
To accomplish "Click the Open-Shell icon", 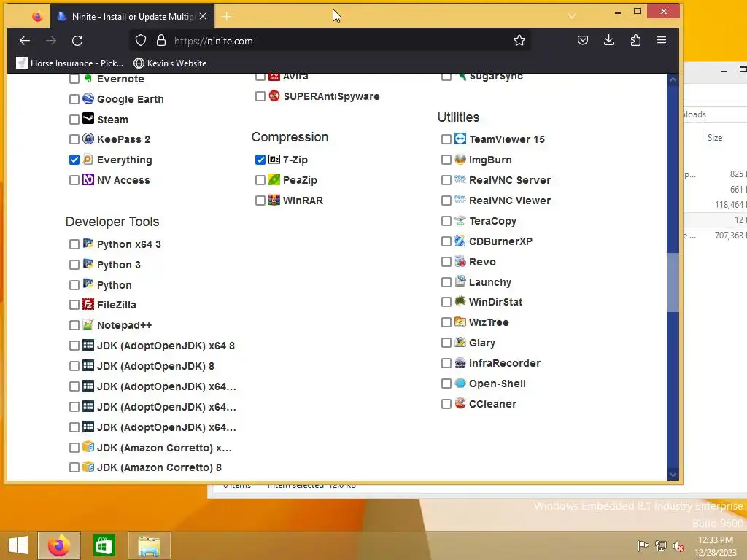I will [x=460, y=383].
